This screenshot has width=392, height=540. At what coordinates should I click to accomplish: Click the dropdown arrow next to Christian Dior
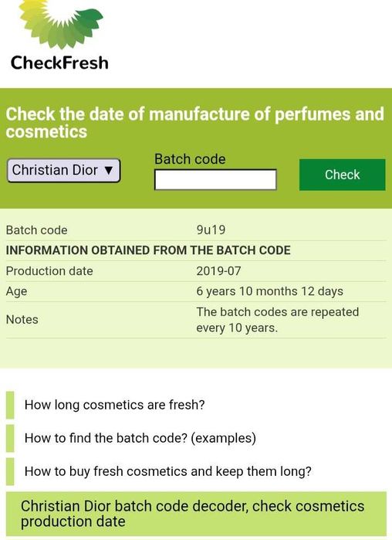point(109,170)
